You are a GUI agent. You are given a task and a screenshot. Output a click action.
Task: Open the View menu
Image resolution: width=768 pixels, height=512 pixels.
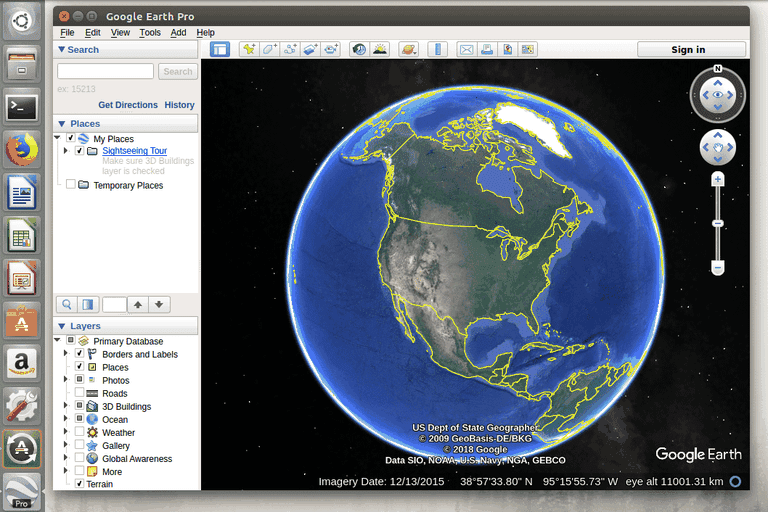pos(120,32)
